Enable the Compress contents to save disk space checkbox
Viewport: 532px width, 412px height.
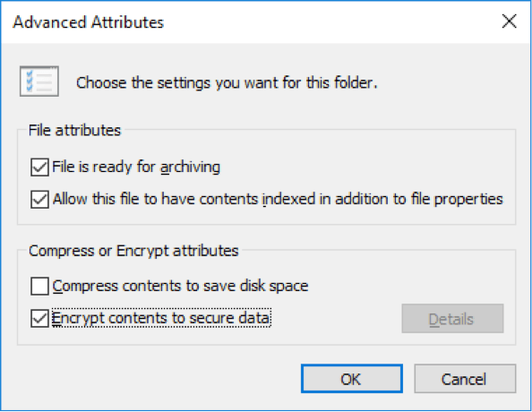click(x=39, y=286)
